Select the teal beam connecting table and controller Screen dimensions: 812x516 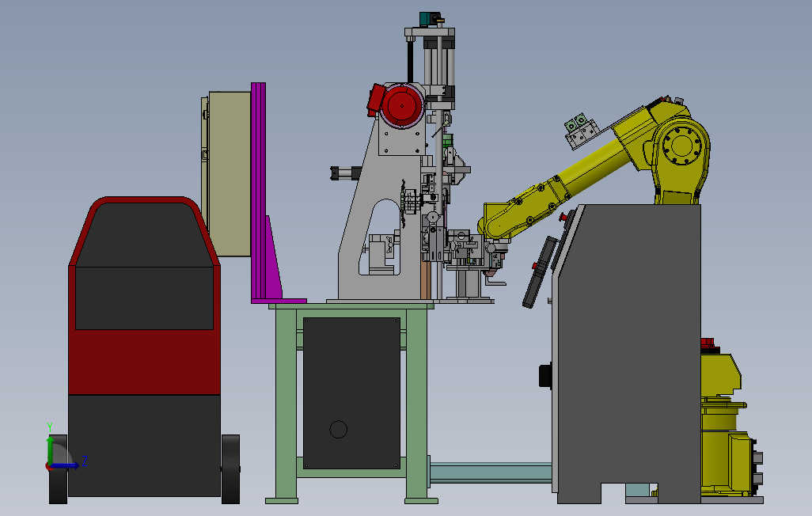pos(491,473)
